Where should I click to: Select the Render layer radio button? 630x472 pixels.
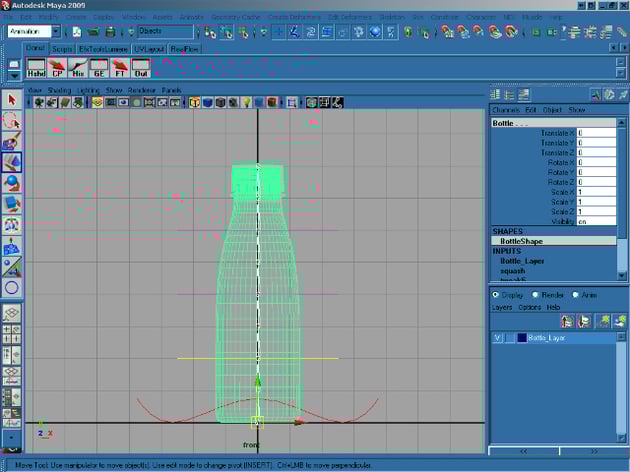(535, 295)
